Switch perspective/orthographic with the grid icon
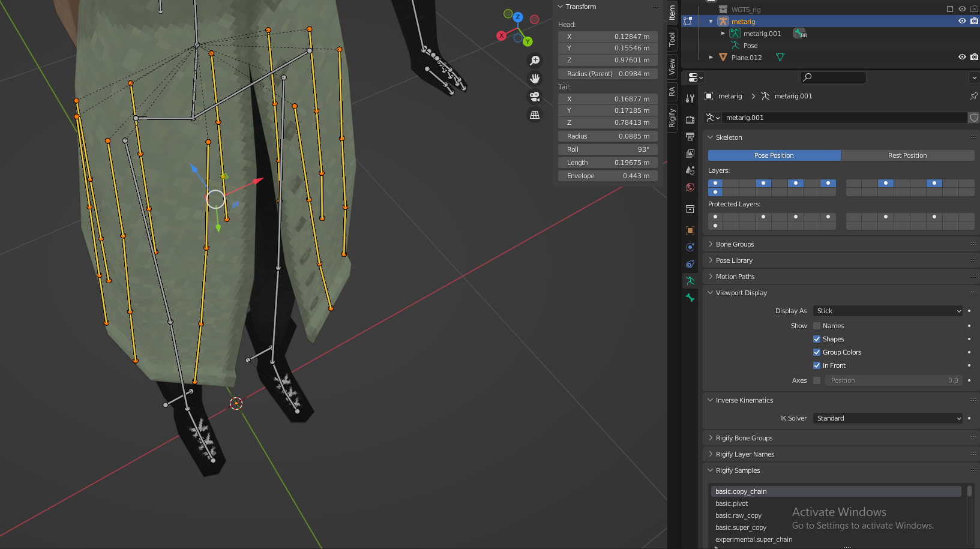The height and width of the screenshot is (549, 980). tap(535, 115)
